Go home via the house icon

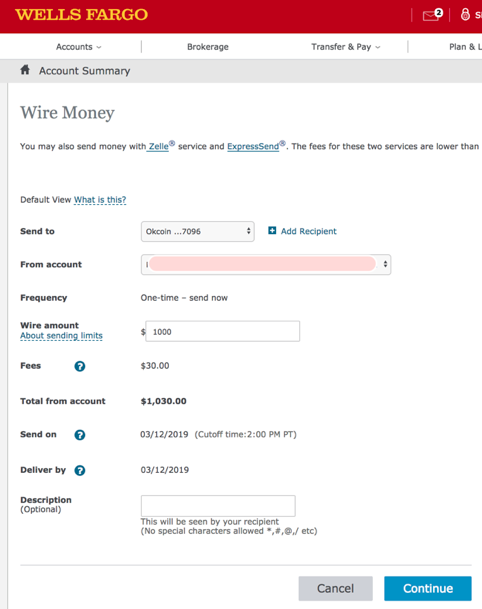point(25,70)
